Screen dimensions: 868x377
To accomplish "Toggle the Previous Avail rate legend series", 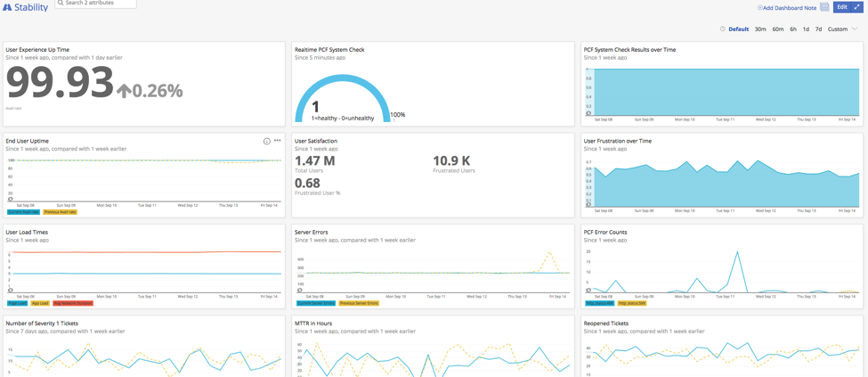I will 61,212.
